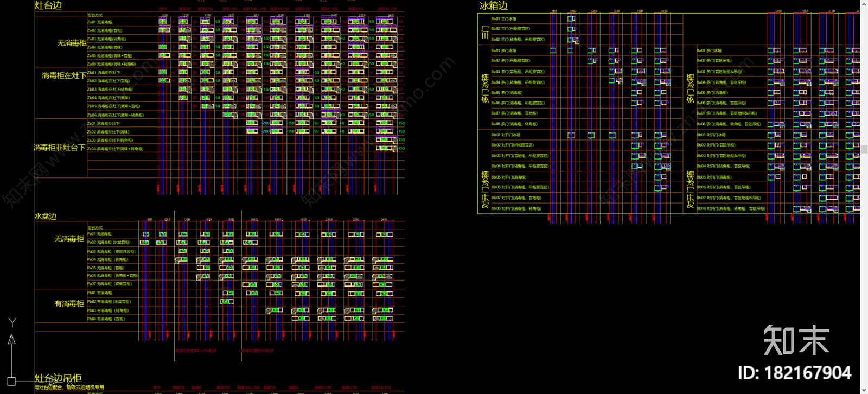Click the Zb03 消毒柜在灶下(转角柜) row label

coord(110,90)
